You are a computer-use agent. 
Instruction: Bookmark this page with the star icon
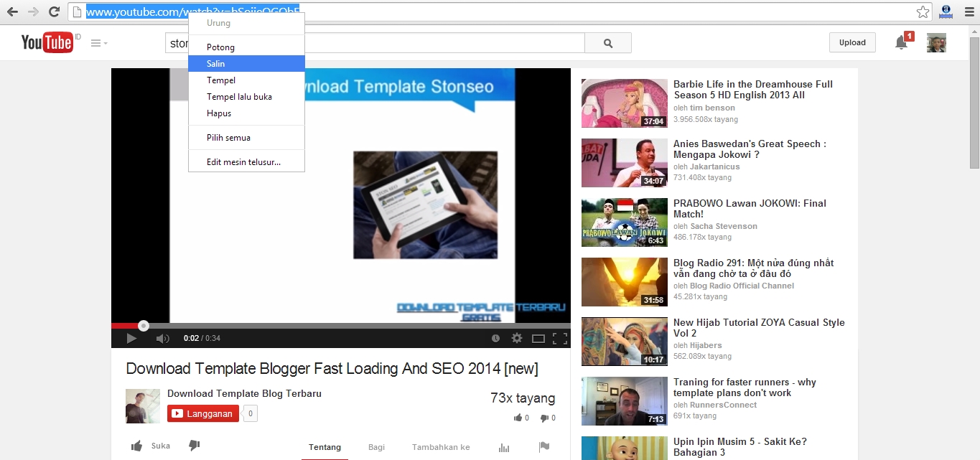(923, 11)
